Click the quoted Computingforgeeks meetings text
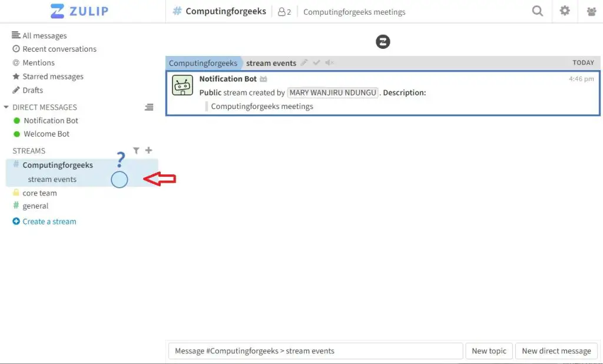This screenshot has height=364, width=603. 262,106
